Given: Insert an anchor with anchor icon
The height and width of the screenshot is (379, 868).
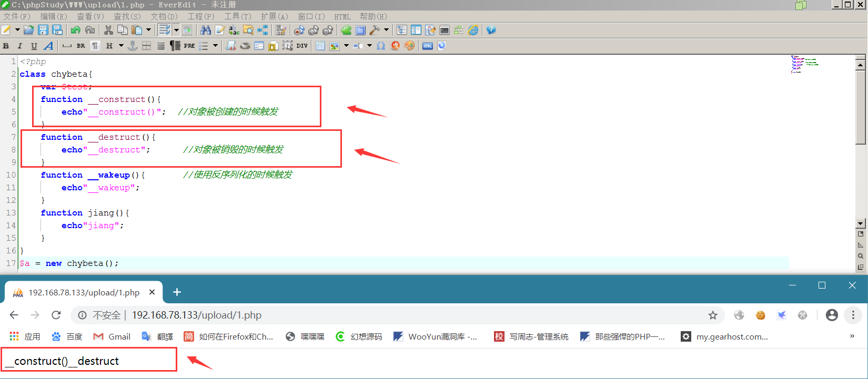Looking at the screenshot, I should pos(133,46).
